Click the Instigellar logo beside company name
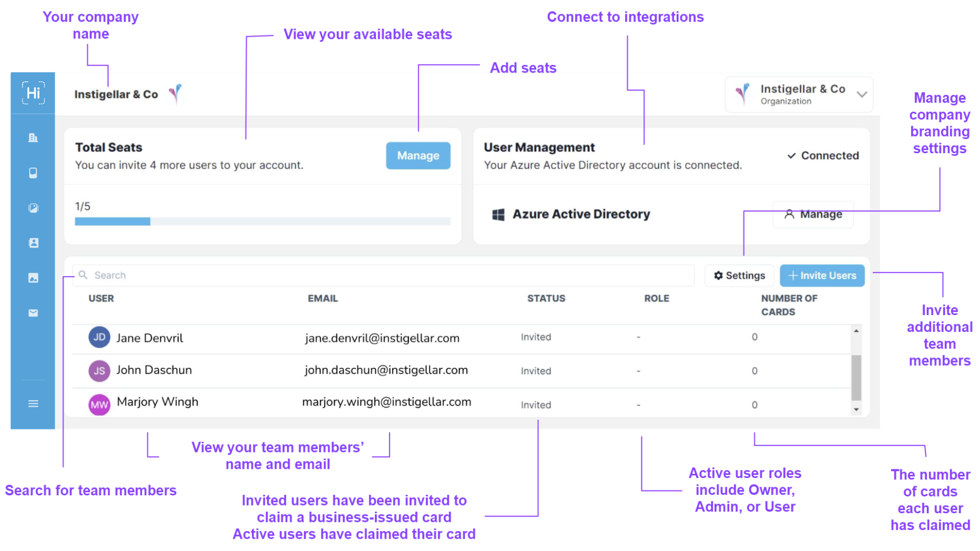 click(175, 93)
